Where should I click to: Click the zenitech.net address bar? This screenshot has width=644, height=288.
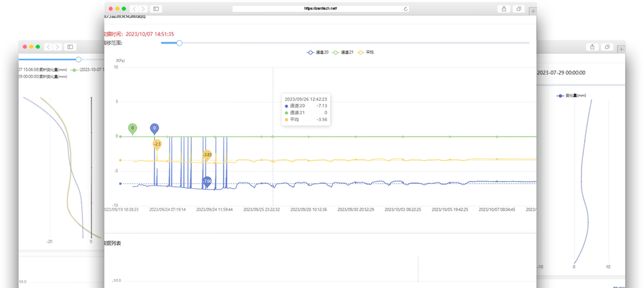321,8
